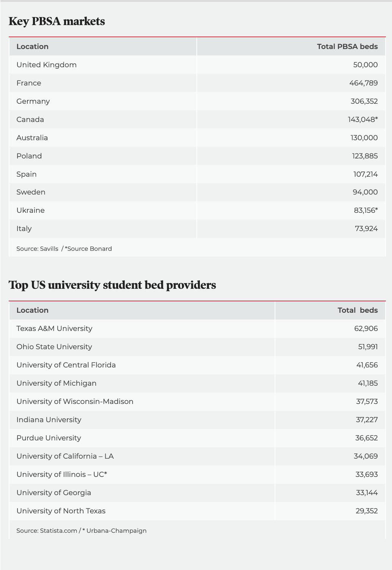Click Canada's 143,048* value

click(x=362, y=120)
